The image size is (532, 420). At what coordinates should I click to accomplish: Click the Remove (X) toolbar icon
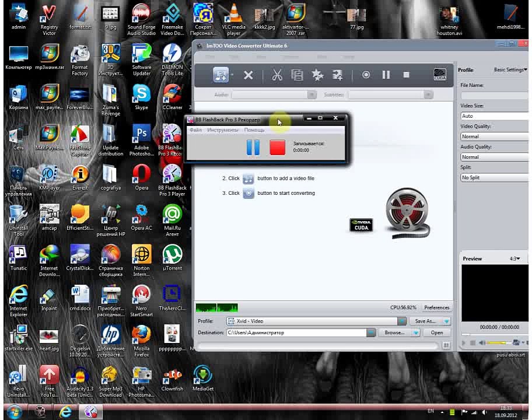(x=249, y=75)
